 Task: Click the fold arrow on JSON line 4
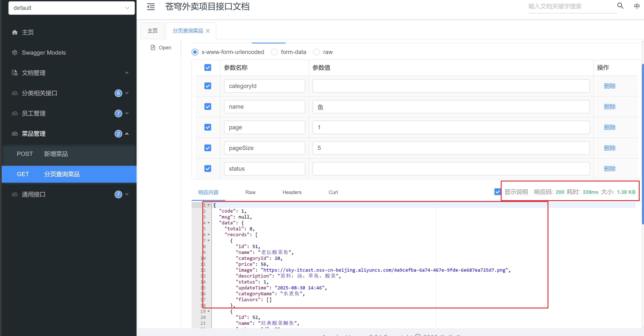tap(208, 223)
